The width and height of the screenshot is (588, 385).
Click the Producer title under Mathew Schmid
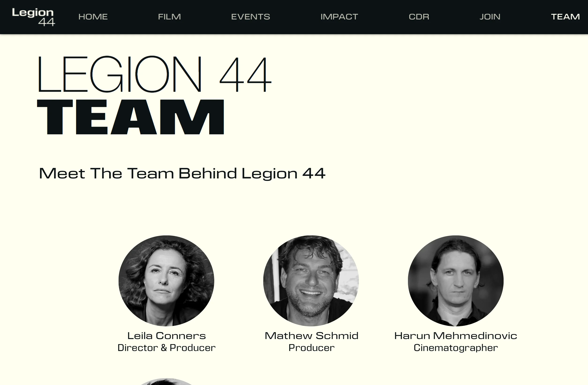click(311, 348)
